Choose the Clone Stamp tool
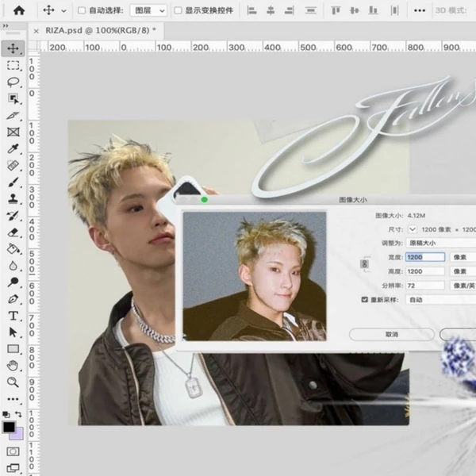 tap(13, 198)
